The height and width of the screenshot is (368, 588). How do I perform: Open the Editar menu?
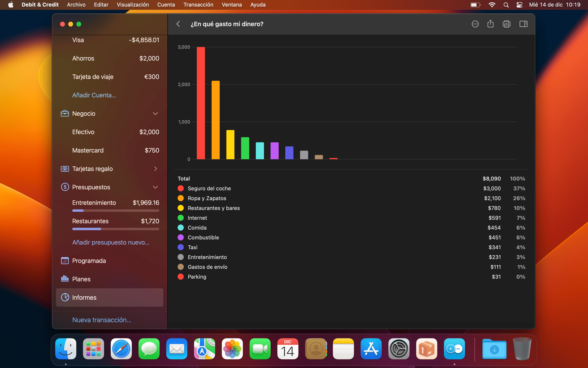(101, 5)
